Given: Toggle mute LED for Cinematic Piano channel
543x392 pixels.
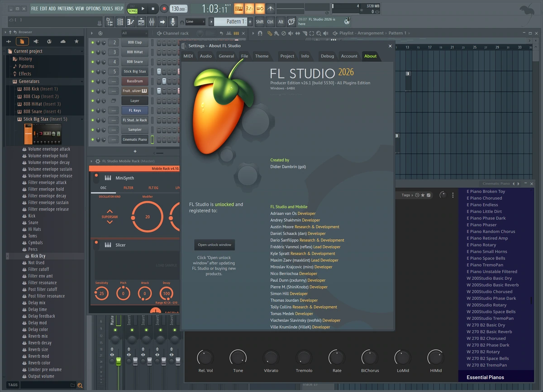Looking at the screenshot, I should [x=93, y=139].
